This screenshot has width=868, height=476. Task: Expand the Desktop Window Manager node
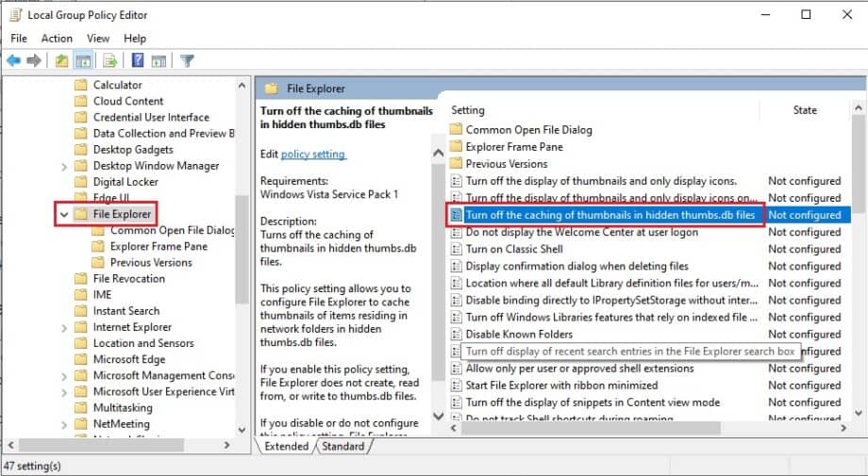click(x=64, y=166)
